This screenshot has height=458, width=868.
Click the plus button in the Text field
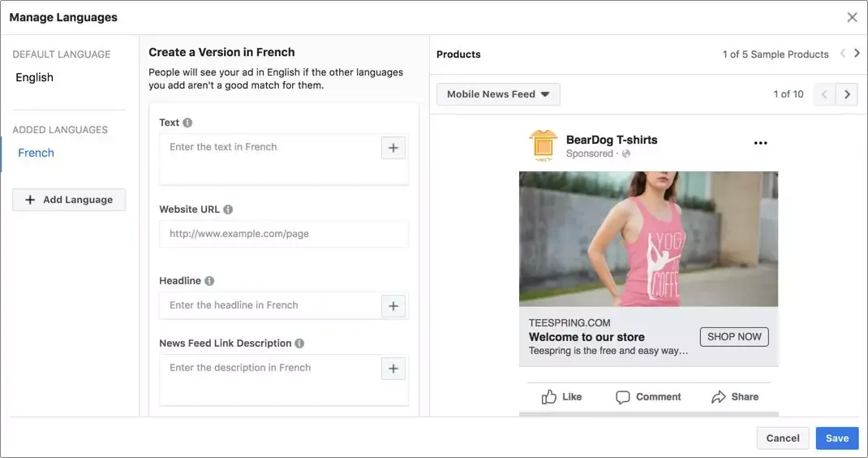[393, 148]
